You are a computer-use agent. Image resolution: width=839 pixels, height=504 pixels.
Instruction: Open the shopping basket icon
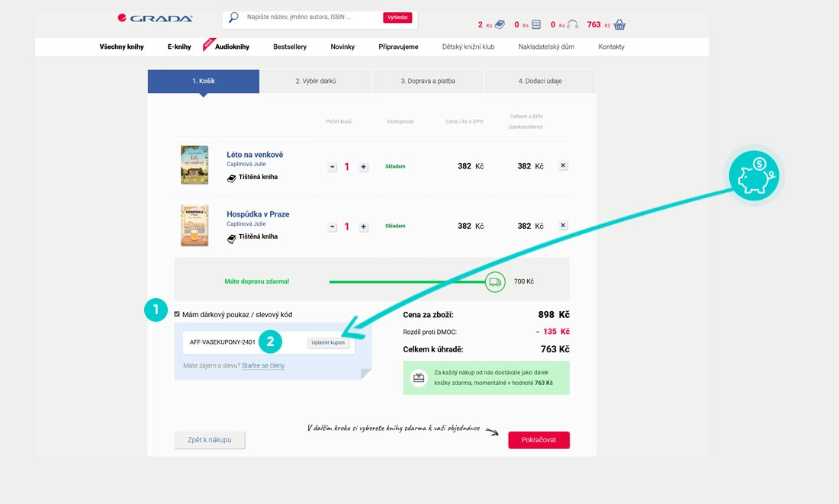click(619, 24)
